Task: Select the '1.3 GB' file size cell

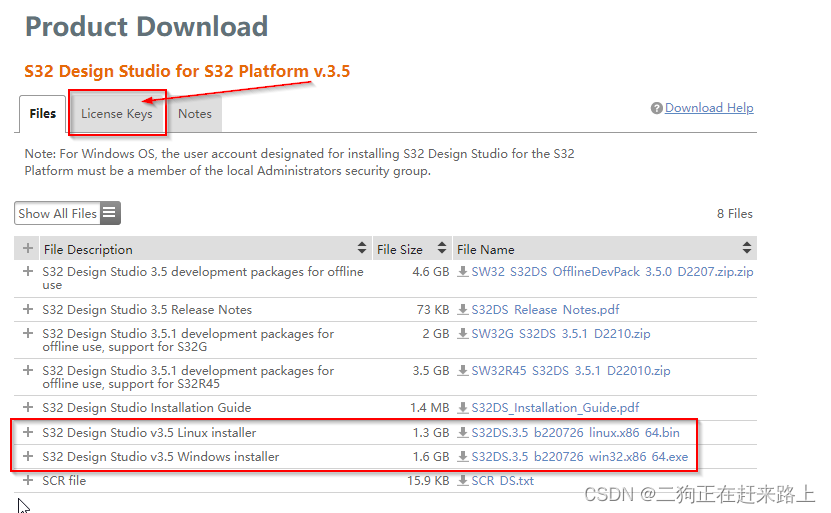Action: (x=430, y=433)
